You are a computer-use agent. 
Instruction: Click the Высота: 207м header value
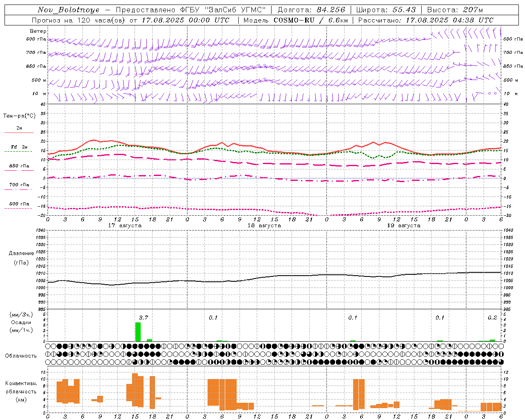[455, 10]
